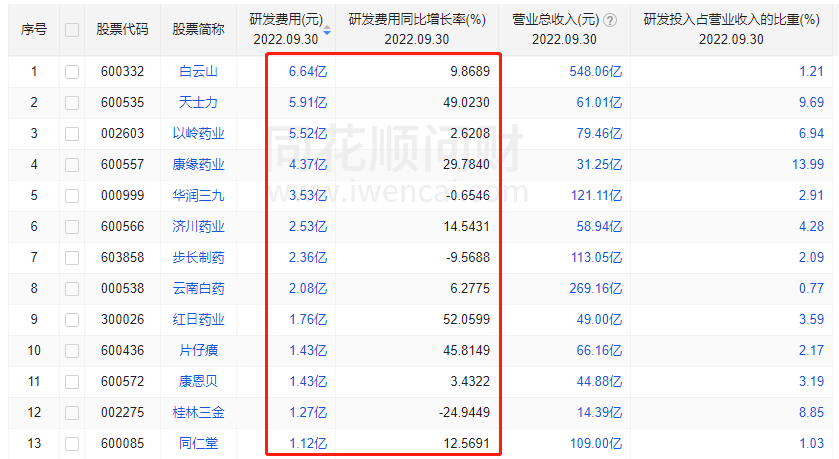Open the 步长制药 stock link

tap(198, 258)
